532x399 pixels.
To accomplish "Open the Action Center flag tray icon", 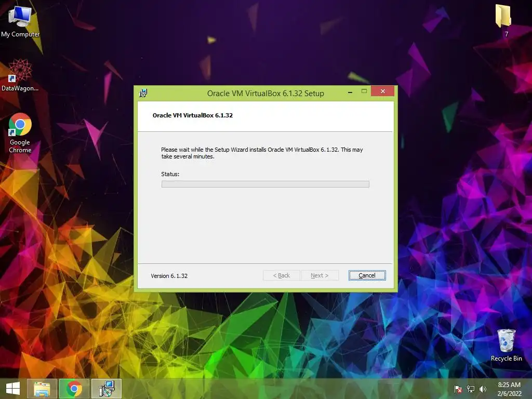I will tap(458, 389).
